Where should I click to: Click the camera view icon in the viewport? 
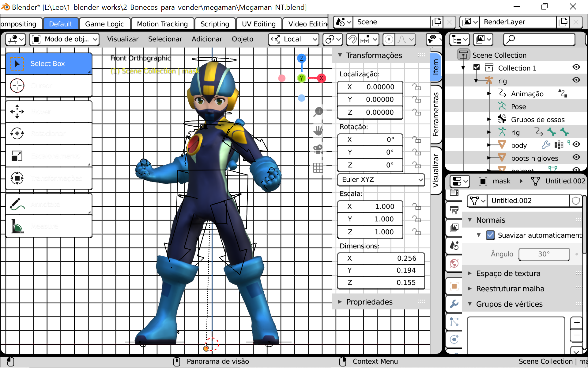pos(318,149)
